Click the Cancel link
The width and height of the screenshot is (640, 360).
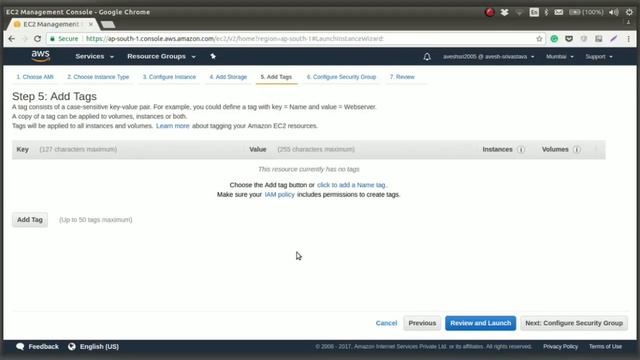[x=386, y=323]
